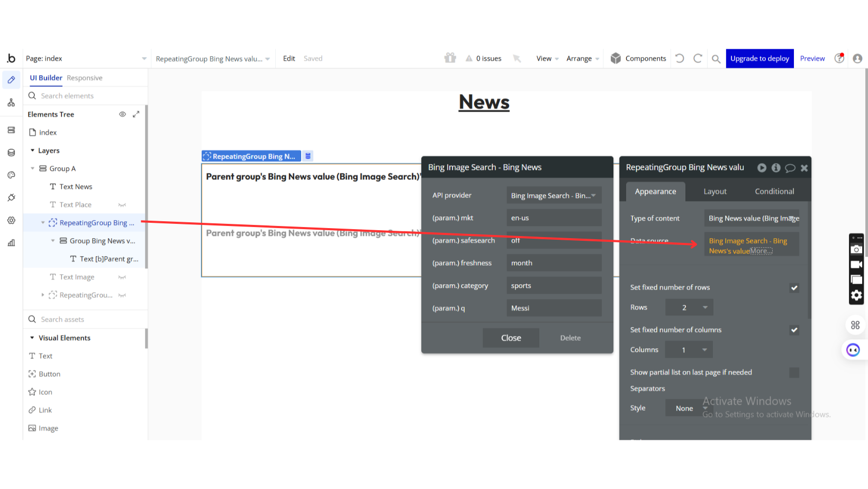Click the gift icon in top bar
Screen dimensions: 868x489
(450, 58)
